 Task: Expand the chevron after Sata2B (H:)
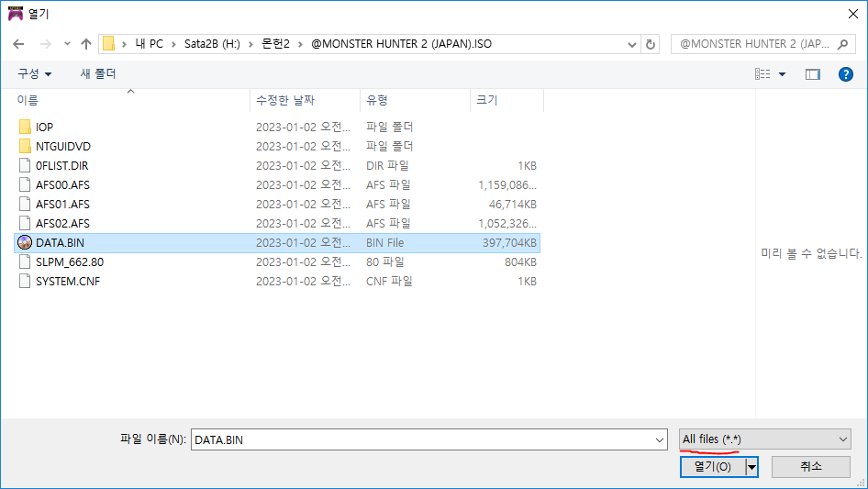tap(250, 44)
